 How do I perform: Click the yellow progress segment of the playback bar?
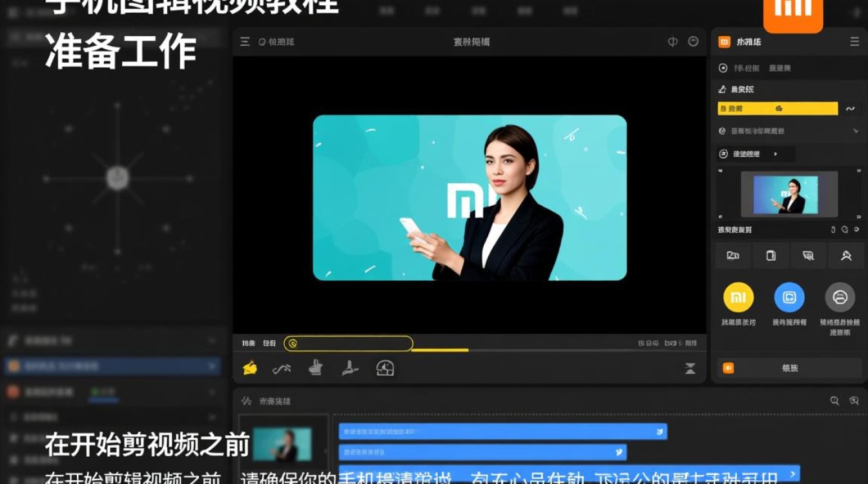point(440,350)
